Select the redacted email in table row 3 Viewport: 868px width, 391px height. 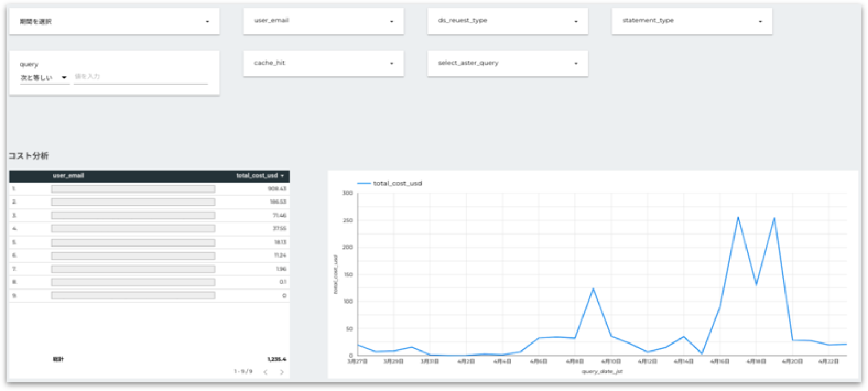point(133,216)
